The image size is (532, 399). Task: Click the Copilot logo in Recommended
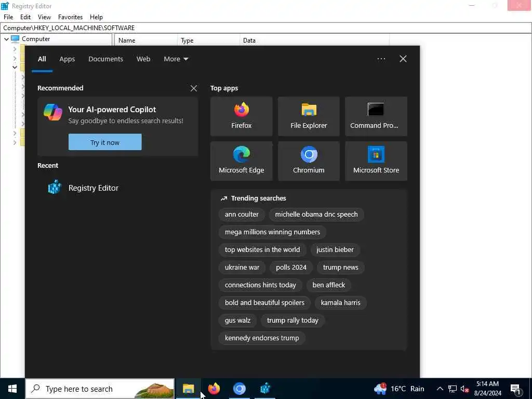click(53, 112)
